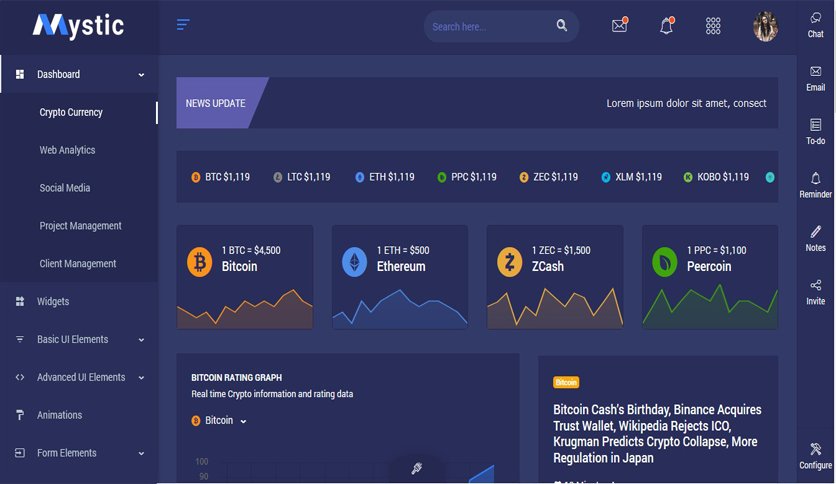Viewport: 836px width, 484px height.
Task: Select Web Analytics submenu item
Action: coord(67,150)
